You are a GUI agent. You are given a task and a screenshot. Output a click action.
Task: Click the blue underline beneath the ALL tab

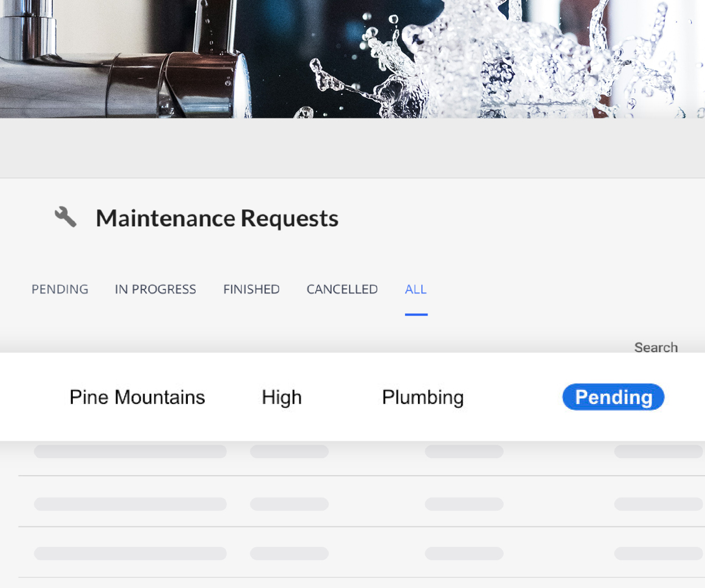pyautogui.click(x=416, y=314)
